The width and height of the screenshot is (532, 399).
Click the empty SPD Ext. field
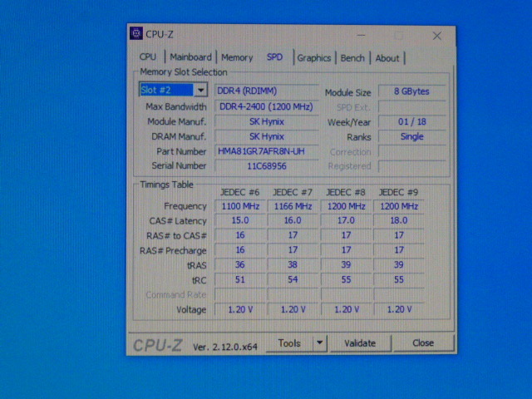(411, 107)
